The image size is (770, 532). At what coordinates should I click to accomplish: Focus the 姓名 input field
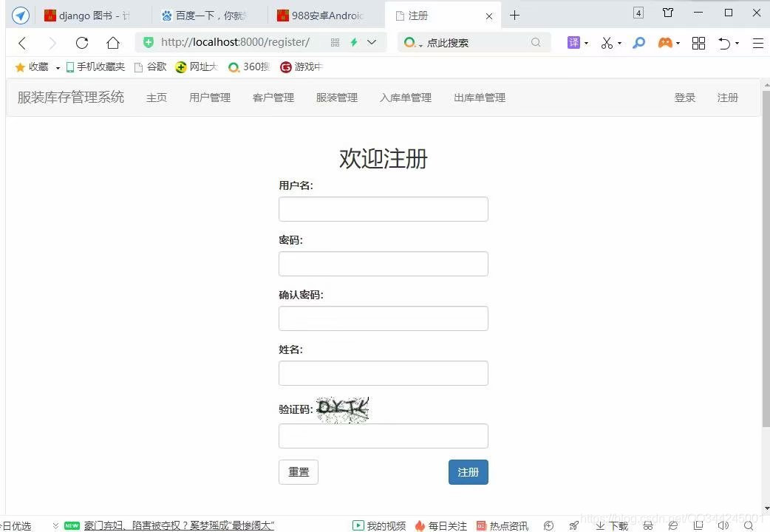click(x=384, y=373)
